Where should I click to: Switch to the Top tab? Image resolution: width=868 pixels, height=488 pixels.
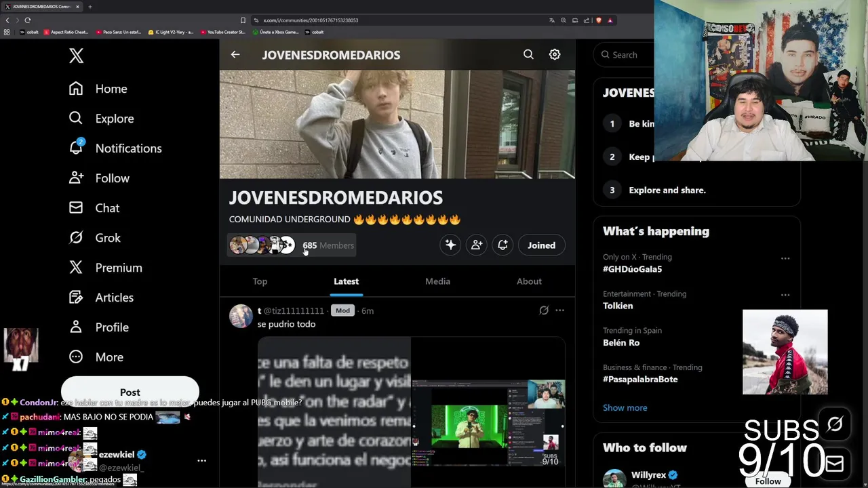click(260, 281)
